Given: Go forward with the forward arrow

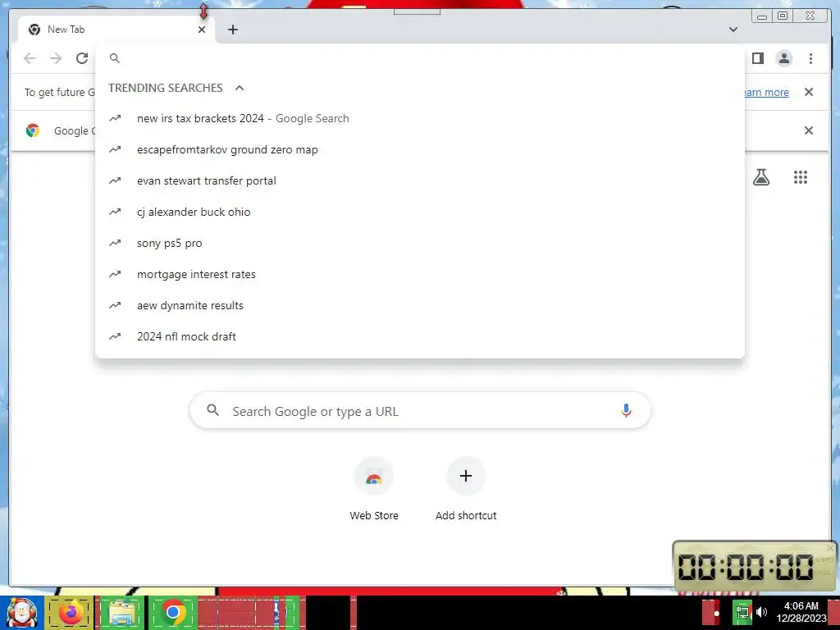Looking at the screenshot, I should point(56,58).
